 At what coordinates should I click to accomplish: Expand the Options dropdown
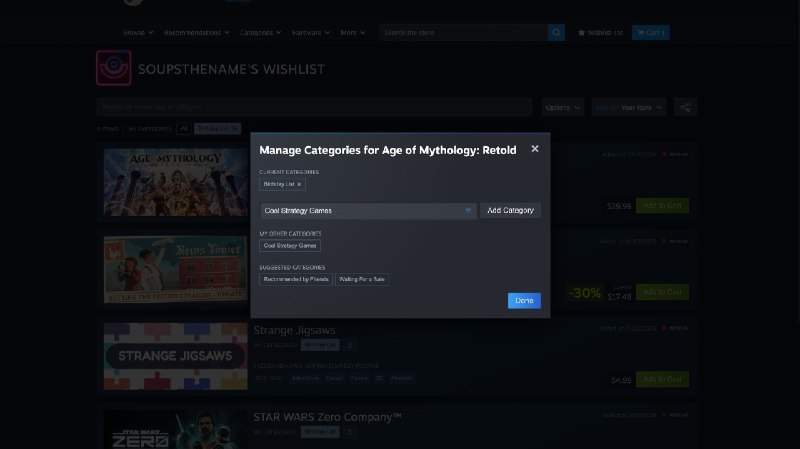(563, 107)
